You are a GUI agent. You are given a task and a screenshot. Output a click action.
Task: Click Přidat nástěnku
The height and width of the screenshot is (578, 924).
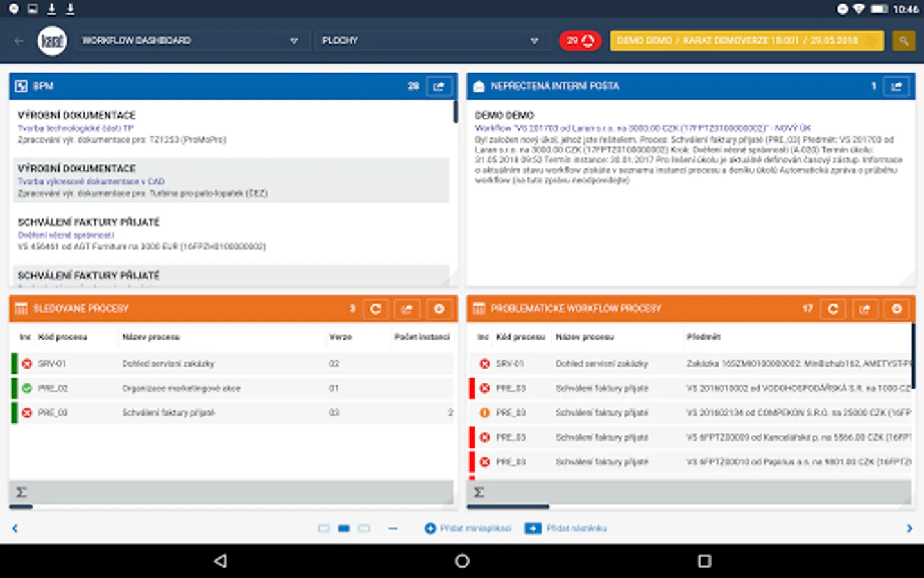[565, 528]
